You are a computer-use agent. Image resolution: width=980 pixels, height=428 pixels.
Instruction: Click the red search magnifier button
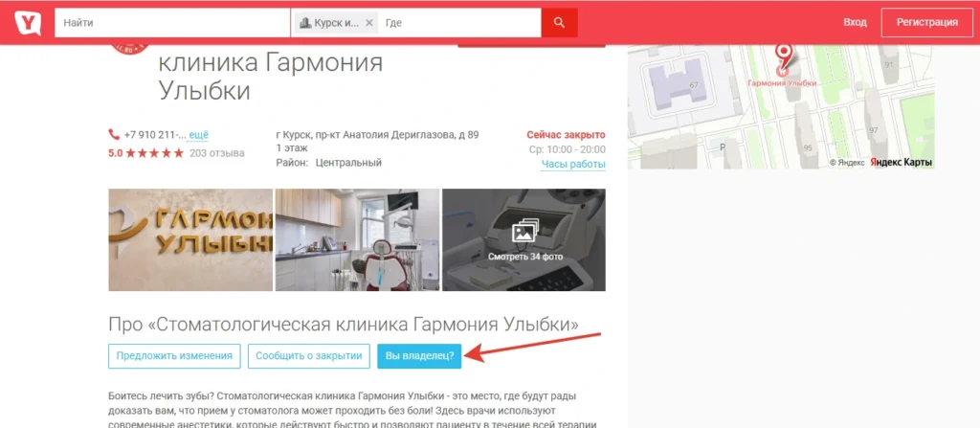click(559, 23)
